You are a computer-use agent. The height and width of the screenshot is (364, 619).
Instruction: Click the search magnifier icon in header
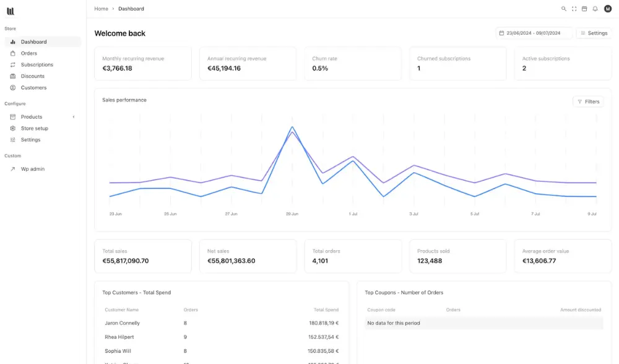tap(563, 9)
